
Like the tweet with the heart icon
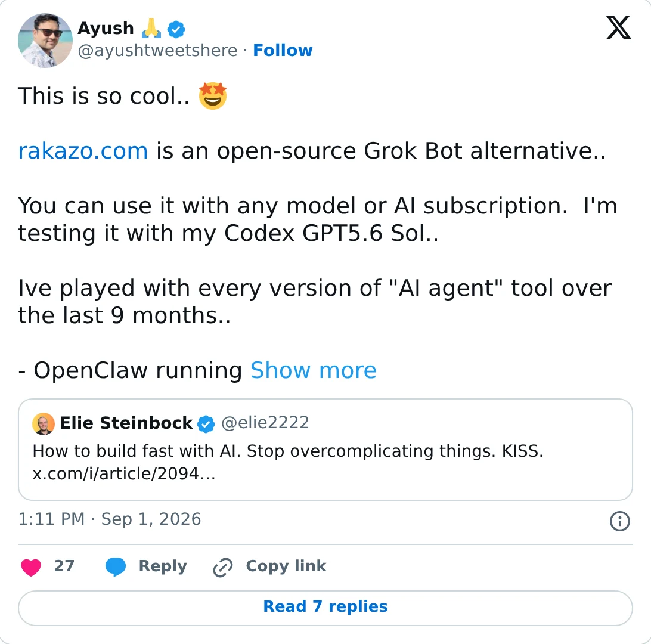[31, 566]
